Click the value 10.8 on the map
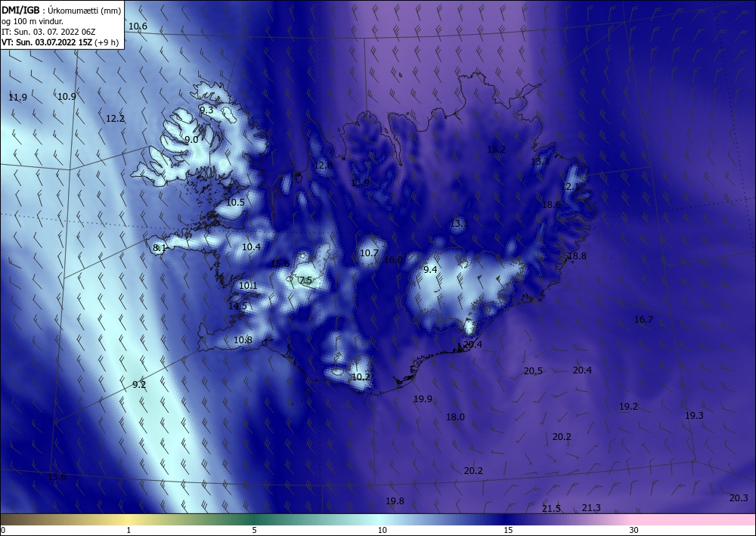This screenshot has width=756, height=536. pyautogui.click(x=243, y=340)
